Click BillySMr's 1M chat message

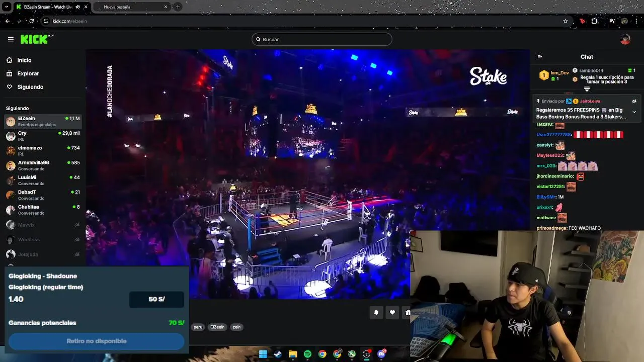[x=550, y=197]
